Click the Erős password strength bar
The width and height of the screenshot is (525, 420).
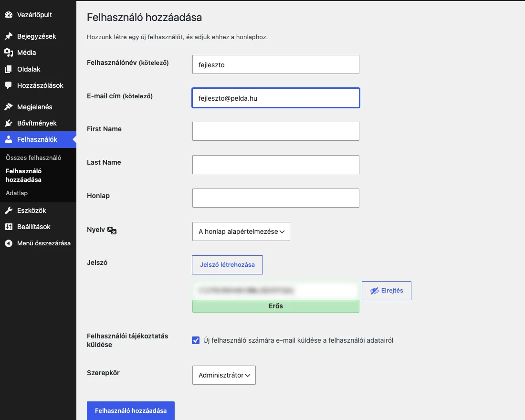276,306
